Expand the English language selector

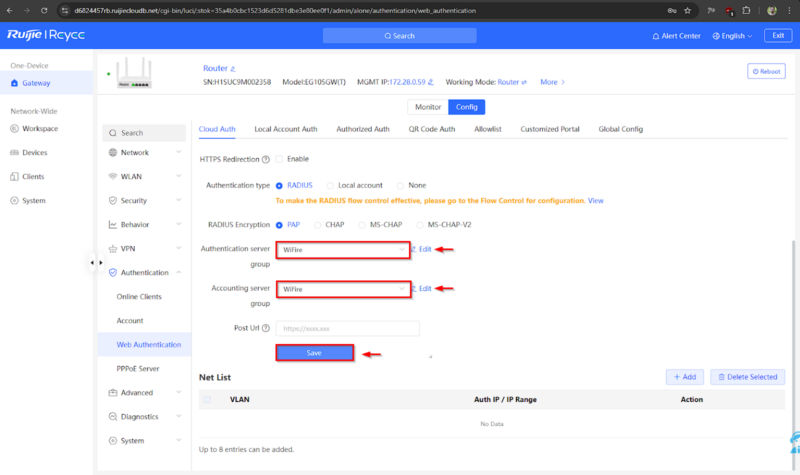[731, 35]
